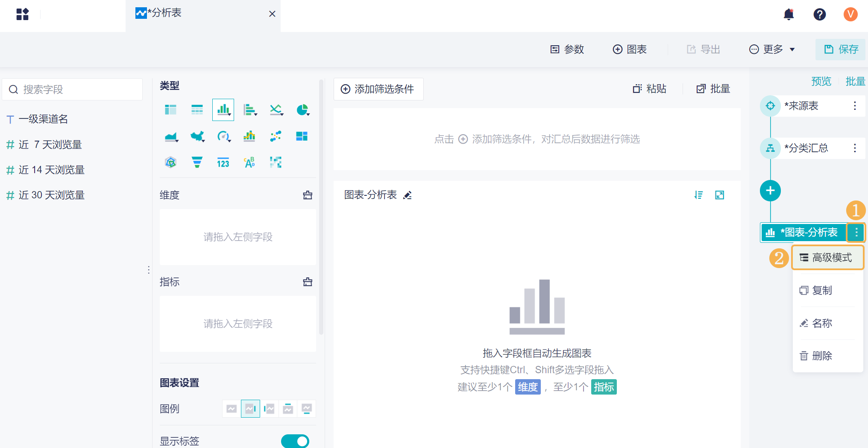Set legend position to bottom
The width and height of the screenshot is (868, 448).
pos(307,409)
